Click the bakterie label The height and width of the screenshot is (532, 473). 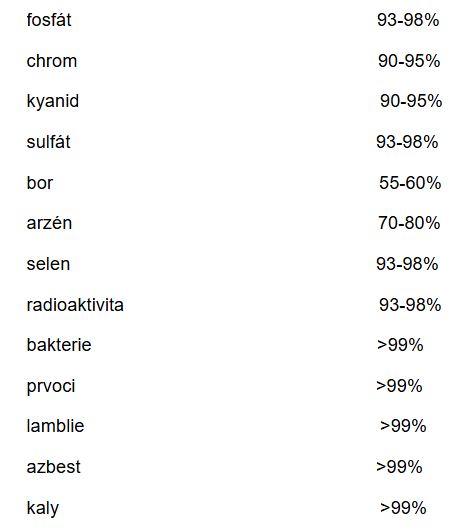(x=59, y=345)
